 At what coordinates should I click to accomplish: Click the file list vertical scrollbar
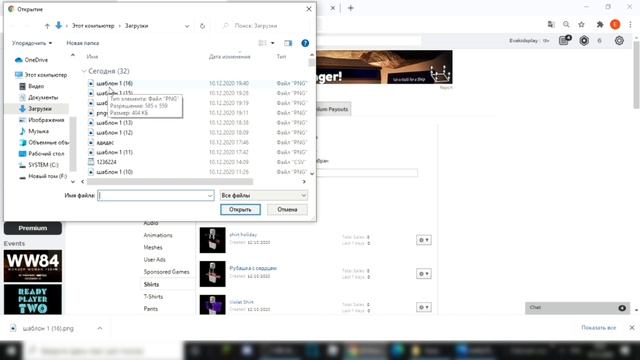(x=312, y=62)
